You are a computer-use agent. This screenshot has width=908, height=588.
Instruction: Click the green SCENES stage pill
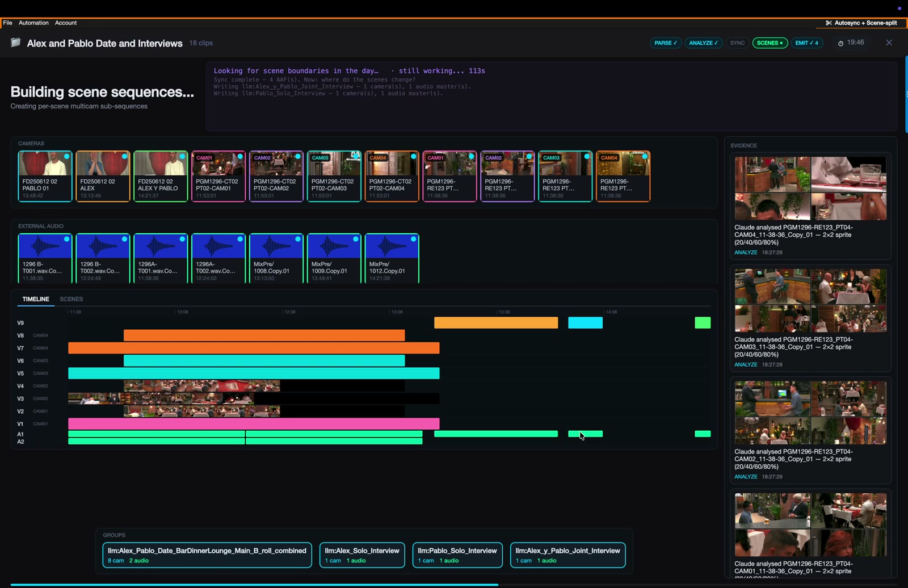tap(770, 43)
